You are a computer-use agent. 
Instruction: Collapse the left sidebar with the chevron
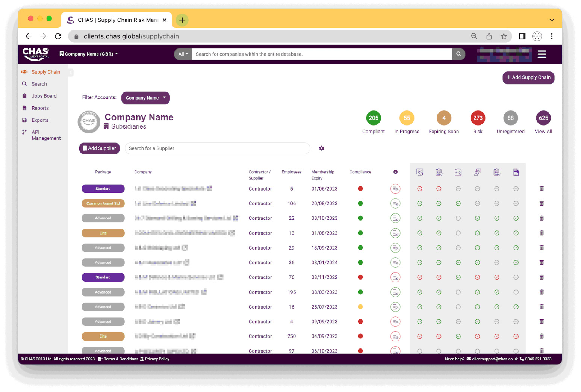point(71,72)
